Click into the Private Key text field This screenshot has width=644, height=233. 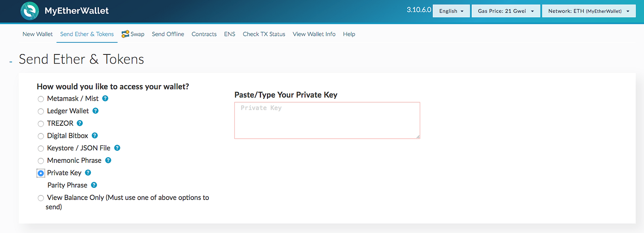pyautogui.click(x=327, y=121)
